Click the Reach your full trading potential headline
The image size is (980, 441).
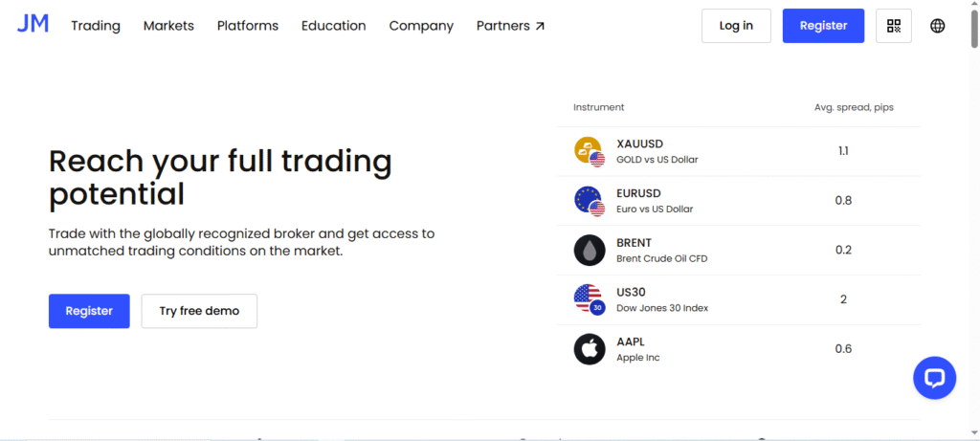[x=220, y=177]
